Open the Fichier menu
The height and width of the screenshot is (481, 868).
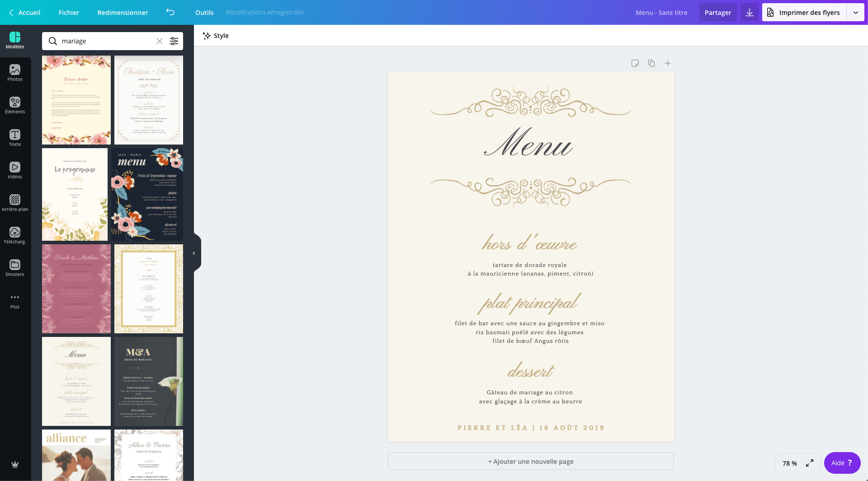click(69, 12)
